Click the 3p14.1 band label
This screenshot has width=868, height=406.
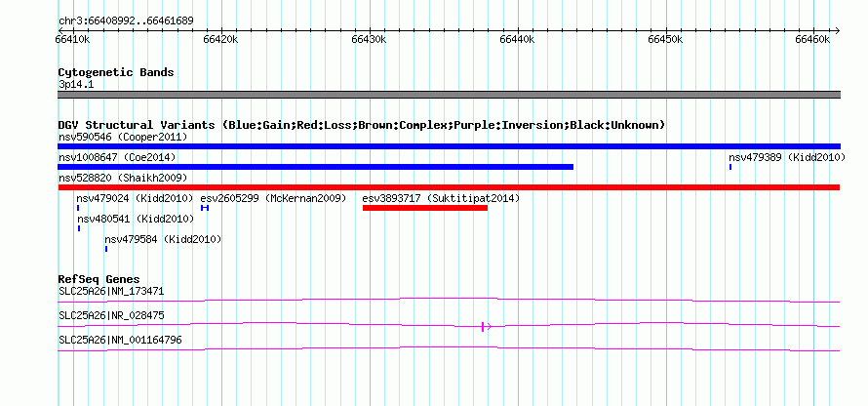point(76,84)
